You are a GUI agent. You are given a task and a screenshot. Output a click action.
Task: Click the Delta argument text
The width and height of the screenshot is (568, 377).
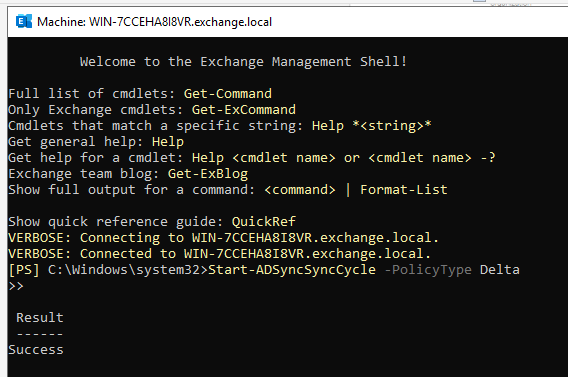tap(500, 270)
